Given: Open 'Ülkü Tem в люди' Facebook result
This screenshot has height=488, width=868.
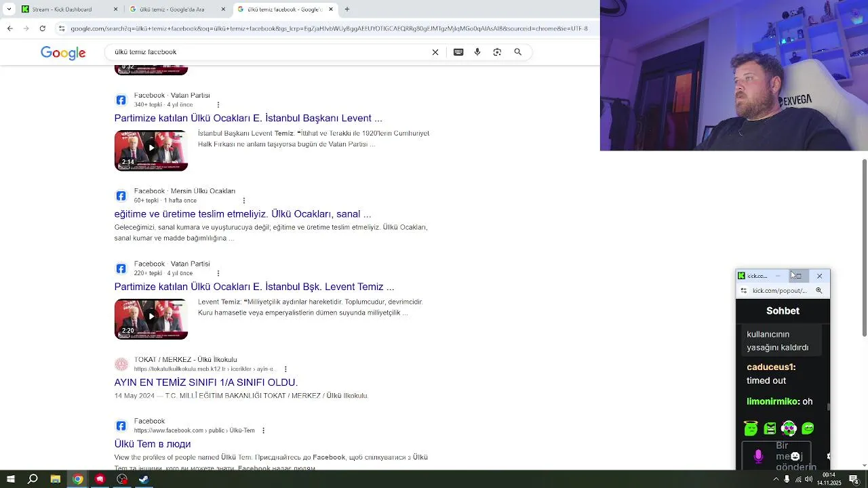Looking at the screenshot, I should coord(153,444).
